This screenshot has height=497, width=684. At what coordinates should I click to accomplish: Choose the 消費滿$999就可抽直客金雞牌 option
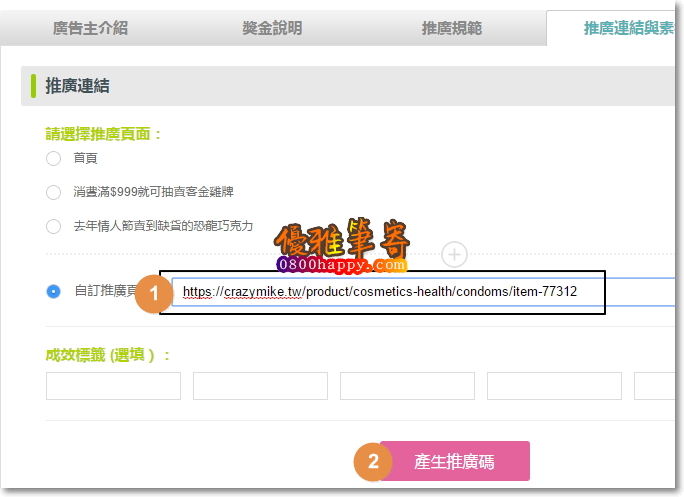[x=54, y=192]
